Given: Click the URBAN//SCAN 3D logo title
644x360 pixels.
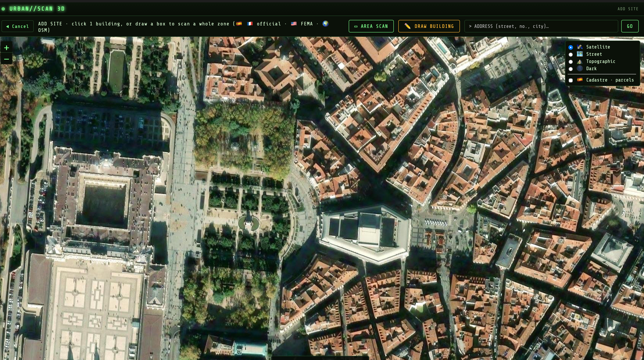Looking at the screenshot, I should point(37,9).
